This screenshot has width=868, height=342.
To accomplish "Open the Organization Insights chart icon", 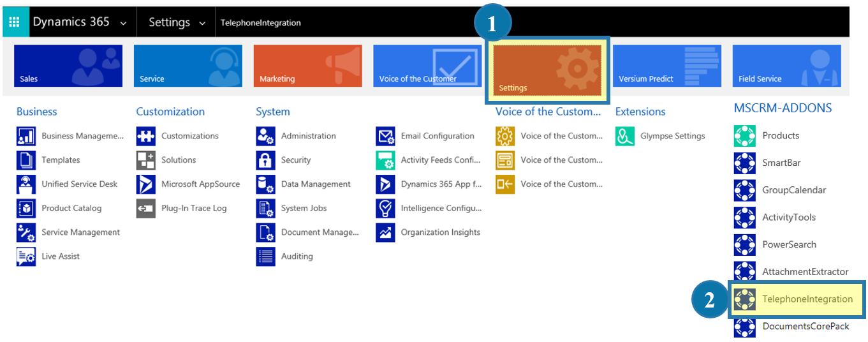I will point(385,232).
